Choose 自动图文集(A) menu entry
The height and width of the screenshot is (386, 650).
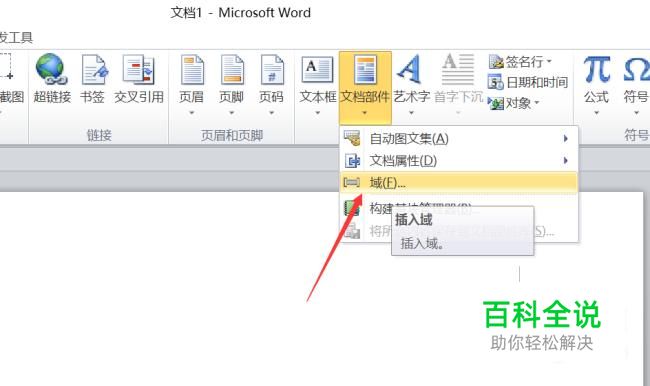point(459,138)
